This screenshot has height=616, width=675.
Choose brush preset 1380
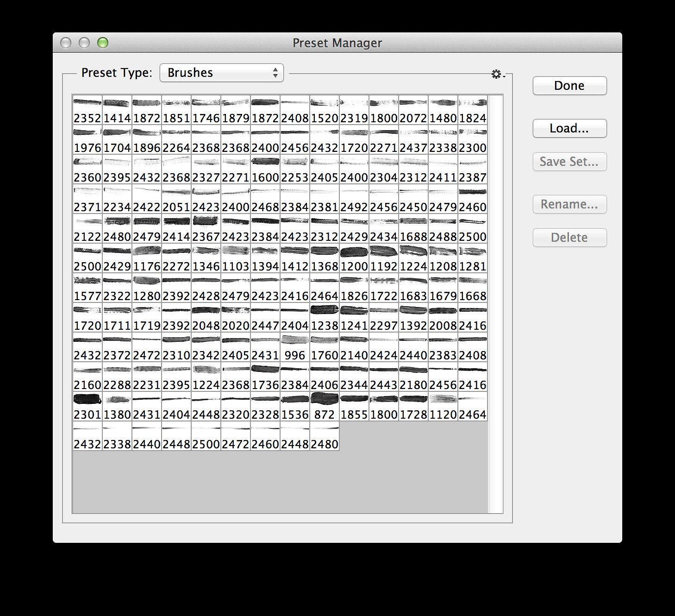[x=117, y=407]
